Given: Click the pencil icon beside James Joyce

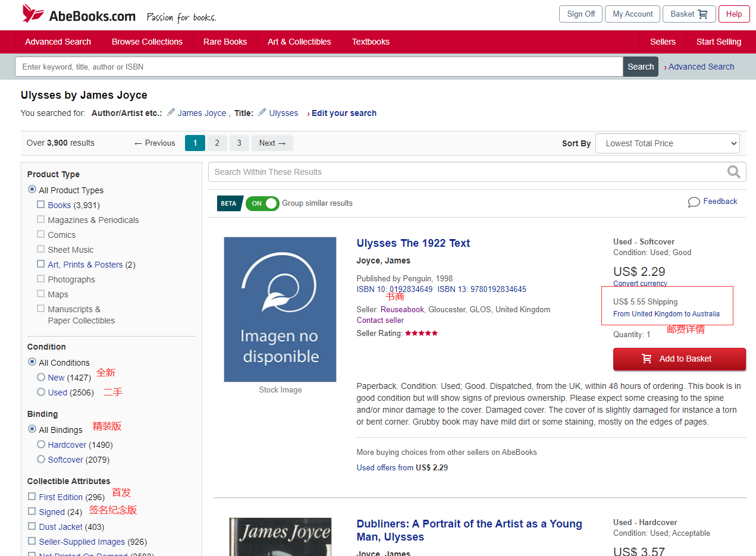Looking at the screenshot, I should pos(171,112).
